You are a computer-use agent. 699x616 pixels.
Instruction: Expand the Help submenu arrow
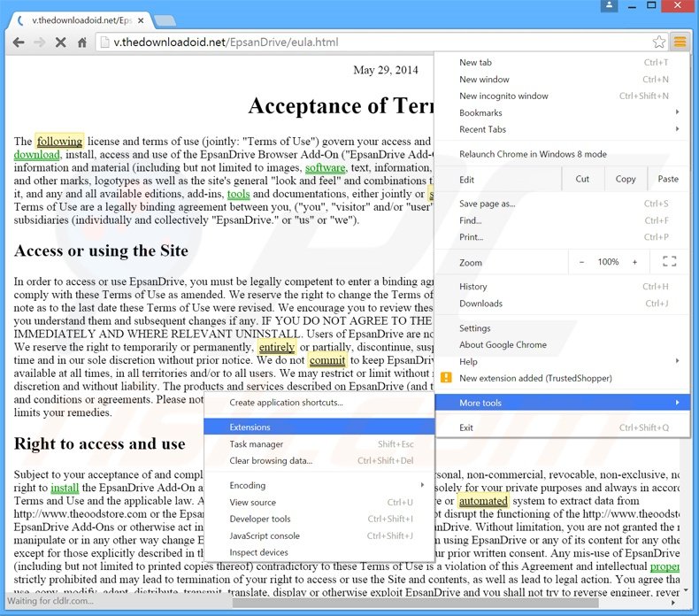coord(677,360)
